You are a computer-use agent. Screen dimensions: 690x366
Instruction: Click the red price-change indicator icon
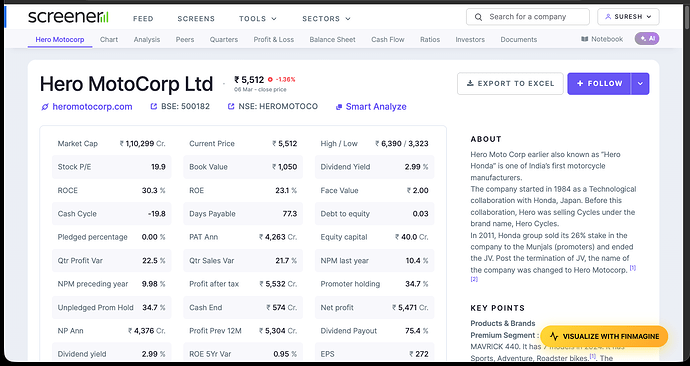(270, 80)
